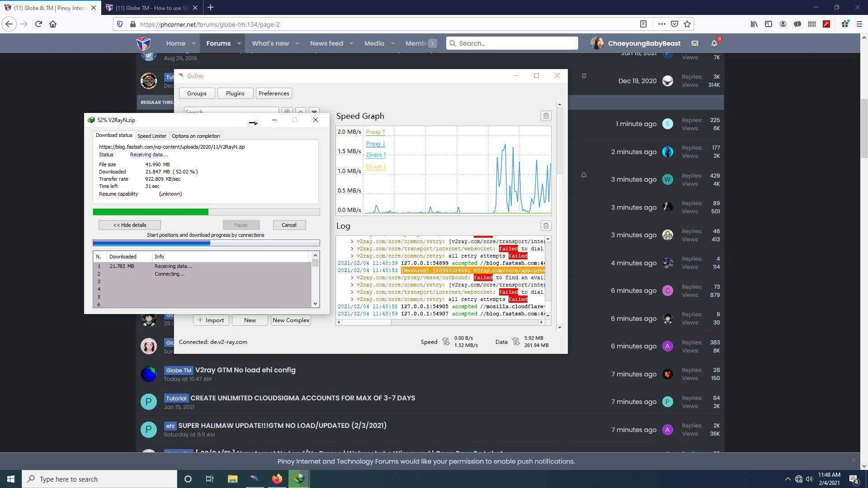
Task: Open the CREATE UNLIMITED CLOUDSIGMA ACCOUNTS thread
Action: coord(302,398)
